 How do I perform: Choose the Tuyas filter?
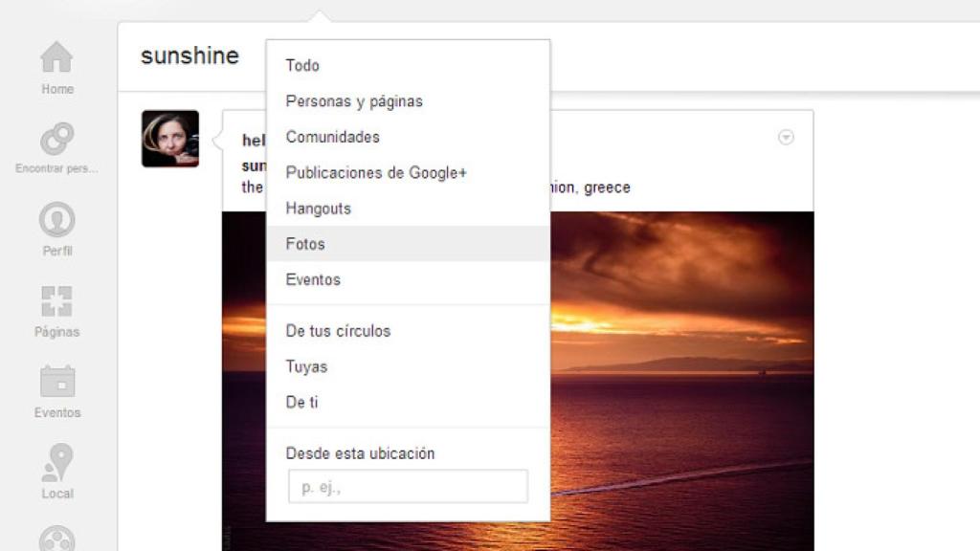click(x=307, y=366)
